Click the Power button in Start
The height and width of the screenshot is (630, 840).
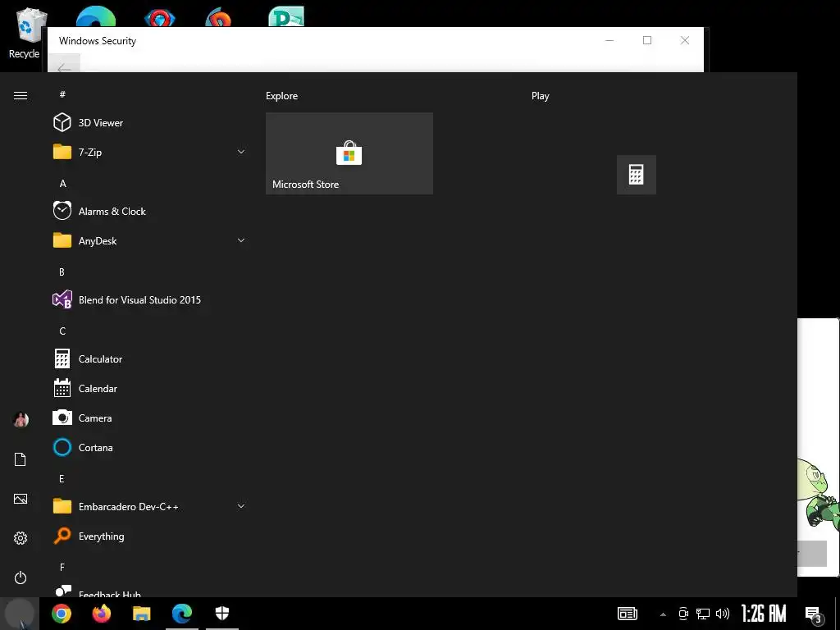coord(21,577)
